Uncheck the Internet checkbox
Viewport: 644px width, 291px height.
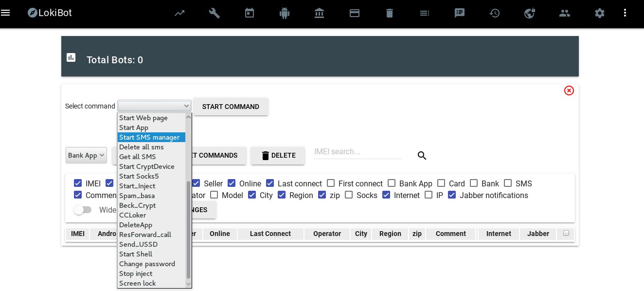point(386,195)
